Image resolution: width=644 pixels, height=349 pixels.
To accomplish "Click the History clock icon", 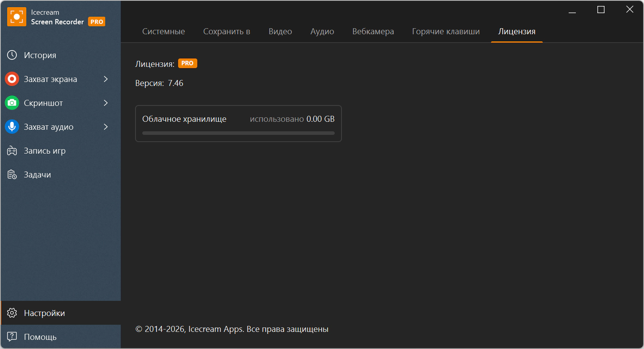I will pos(12,55).
